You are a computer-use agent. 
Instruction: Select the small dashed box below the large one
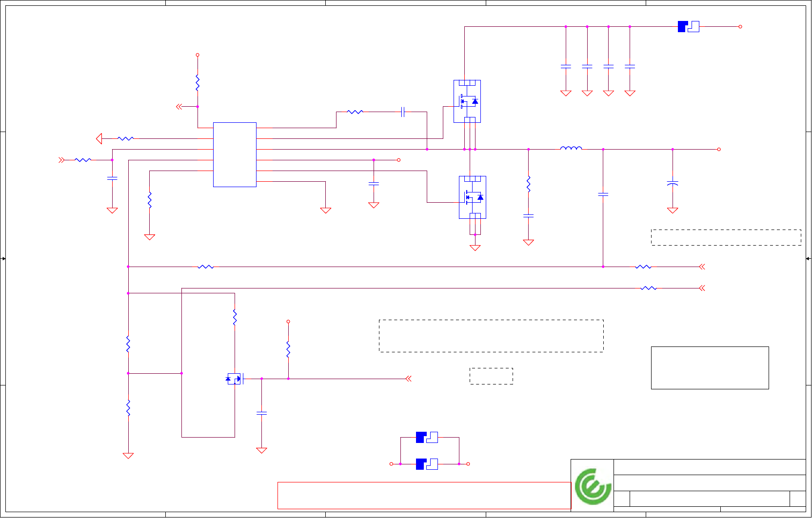tap(491, 376)
